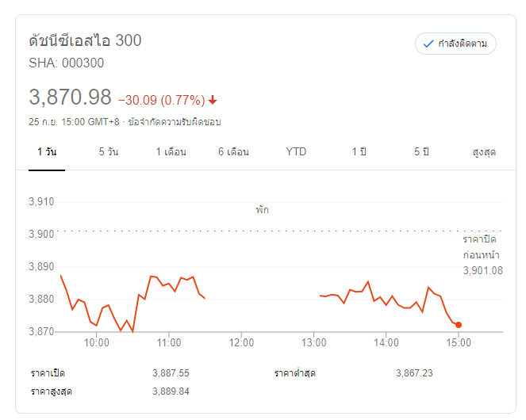The height and width of the screenshot is (420, 526).
Task: Select the 1 วัน tab
Action: [47, 151]
